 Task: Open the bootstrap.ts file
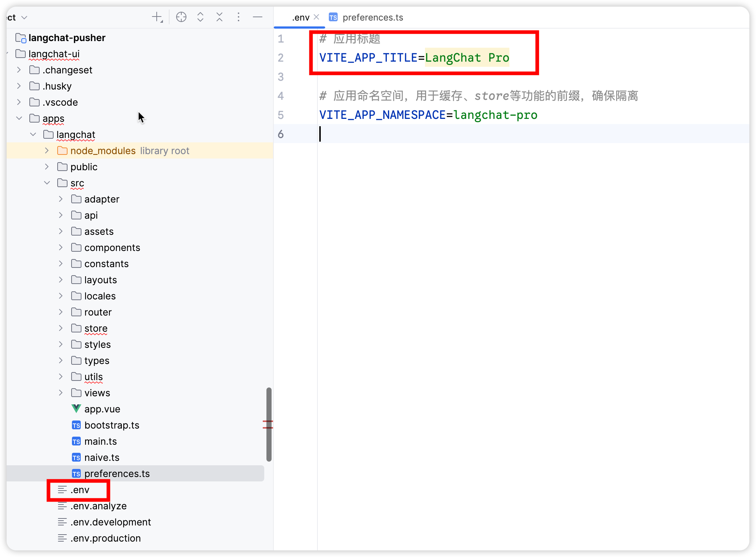112,425
